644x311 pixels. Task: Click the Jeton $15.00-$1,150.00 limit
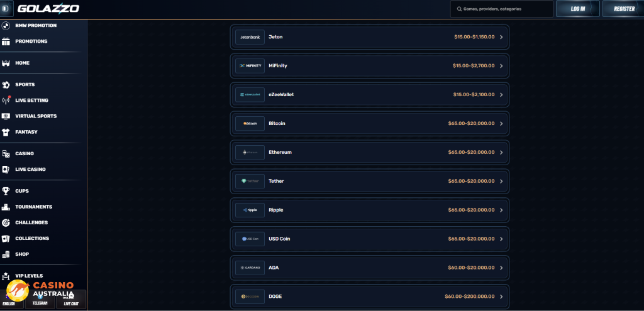click(x=474, y=37)
